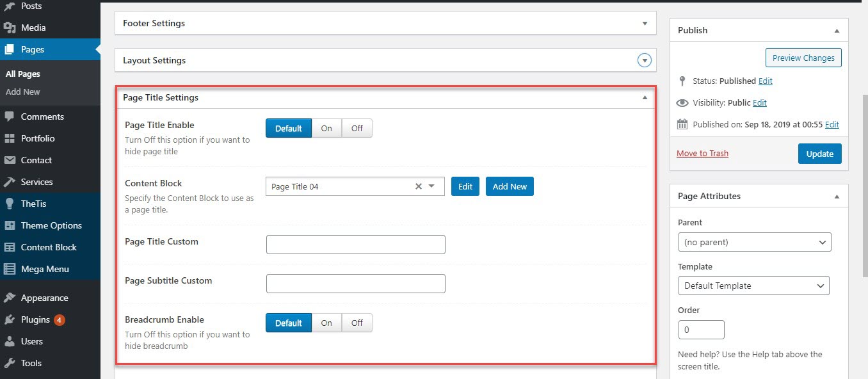Expand the Footer Settings panel arrow
This screenshot has height=379, width=868.
pos(645,23)
